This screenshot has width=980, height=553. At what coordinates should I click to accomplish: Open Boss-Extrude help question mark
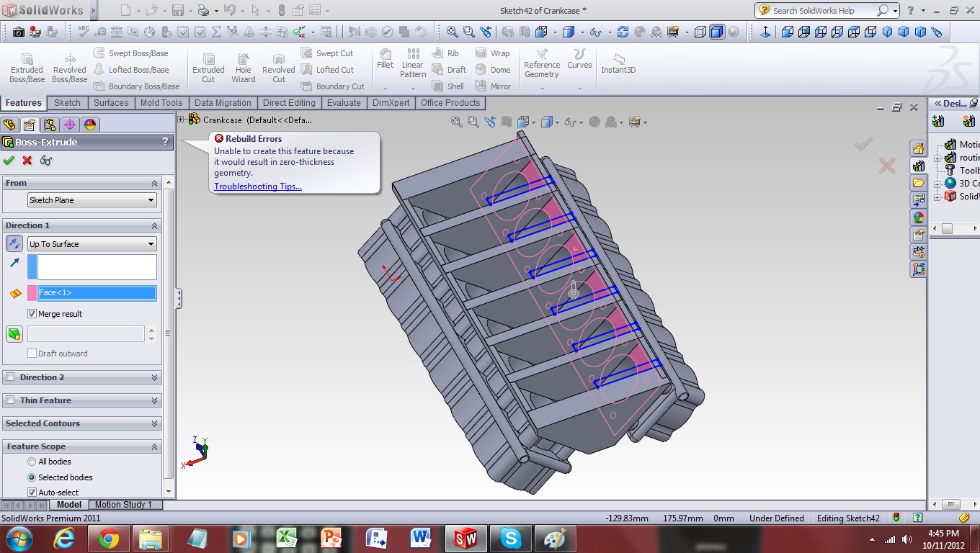[165, 143]
